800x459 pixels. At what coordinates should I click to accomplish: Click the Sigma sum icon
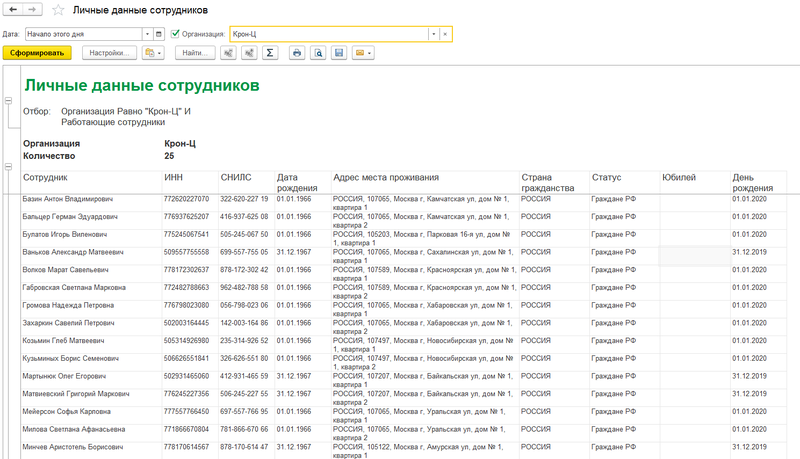tap(270, 53)
